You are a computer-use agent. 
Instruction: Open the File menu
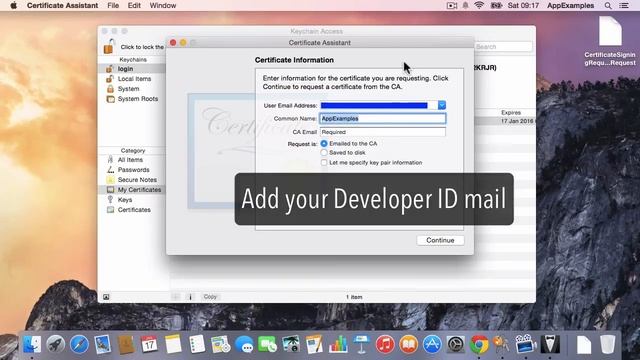click(x=113, y=6)
